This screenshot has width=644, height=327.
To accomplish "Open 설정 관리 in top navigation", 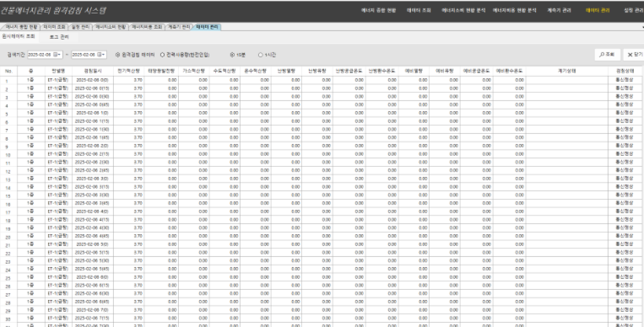I will (634, 11).
